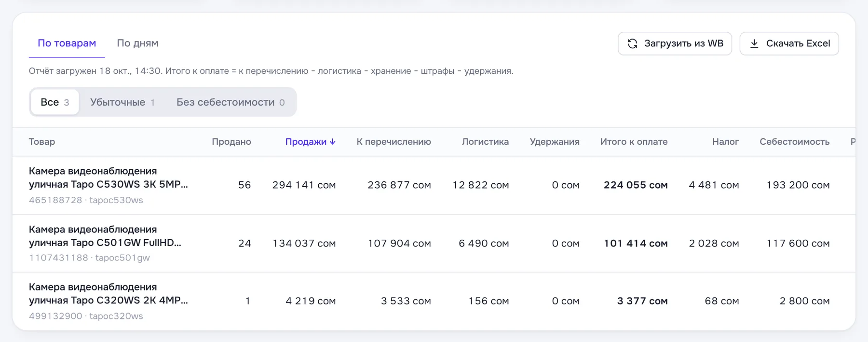Image resolution: width=868 pixels, height=342 pixels.
Task: Click the Товар column header
Action: [42, 142]
